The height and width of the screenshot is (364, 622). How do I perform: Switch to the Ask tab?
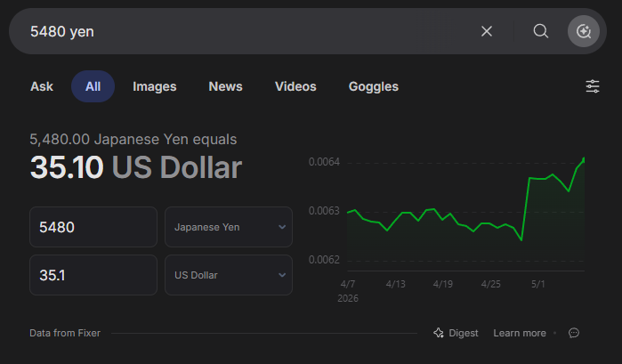click(42, 86)
